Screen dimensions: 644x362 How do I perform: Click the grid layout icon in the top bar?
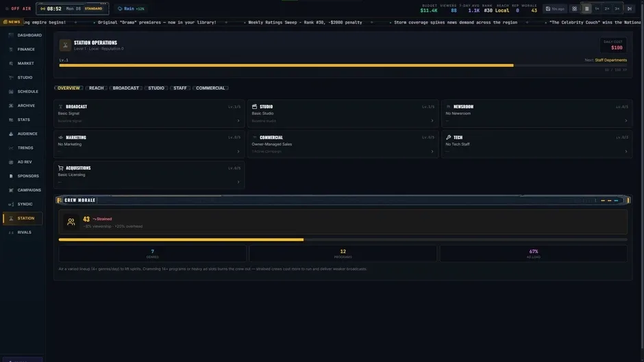pos(574,9)
